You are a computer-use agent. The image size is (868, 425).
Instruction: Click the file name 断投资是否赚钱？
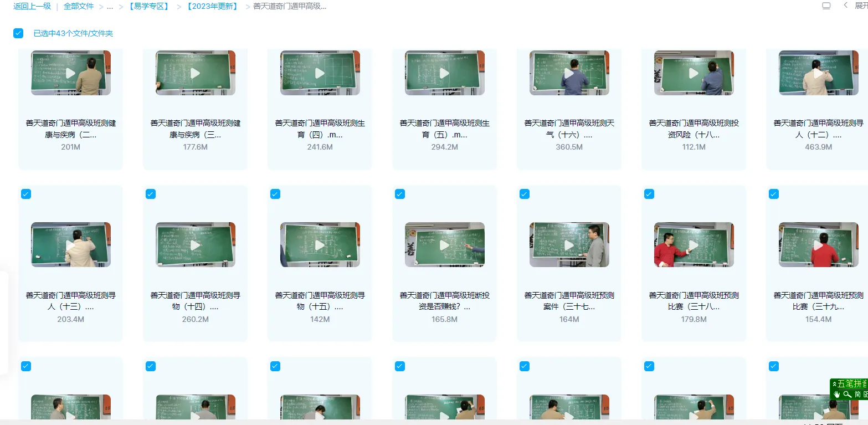pyautogui.click(x=444, y=301)
